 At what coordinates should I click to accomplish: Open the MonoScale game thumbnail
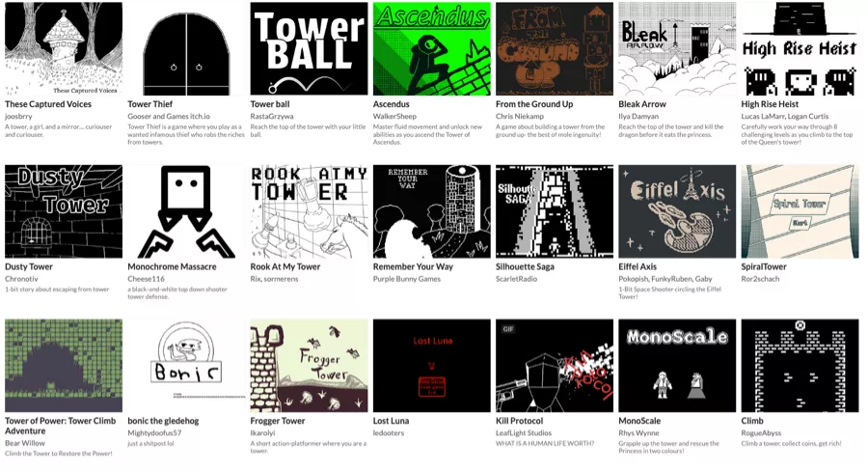(x=677, y=365)
